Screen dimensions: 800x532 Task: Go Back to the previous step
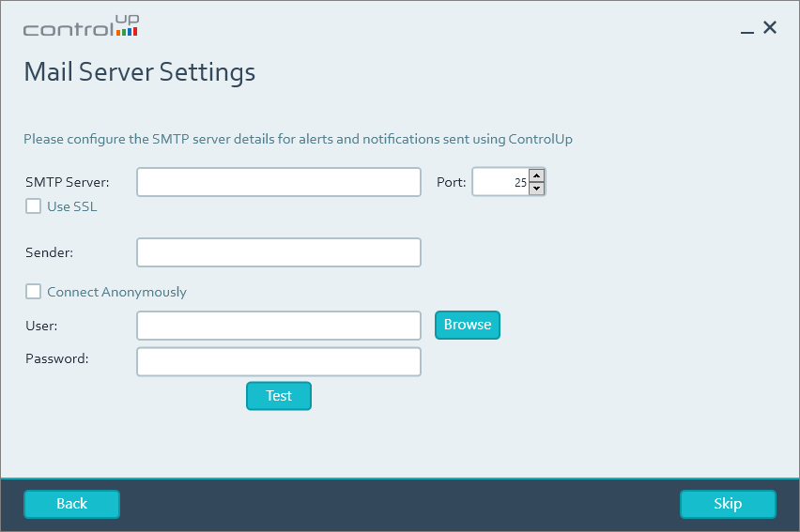[x=71, y=504]
